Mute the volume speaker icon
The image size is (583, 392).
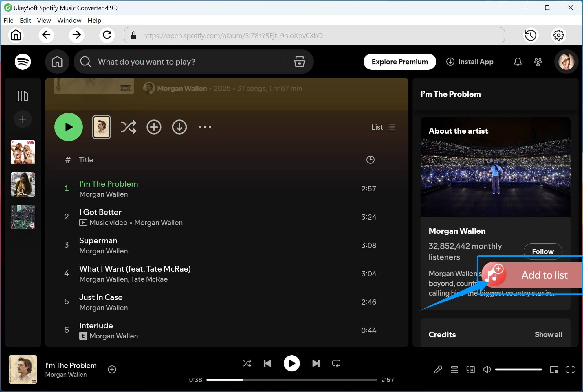tap(487, 369)
